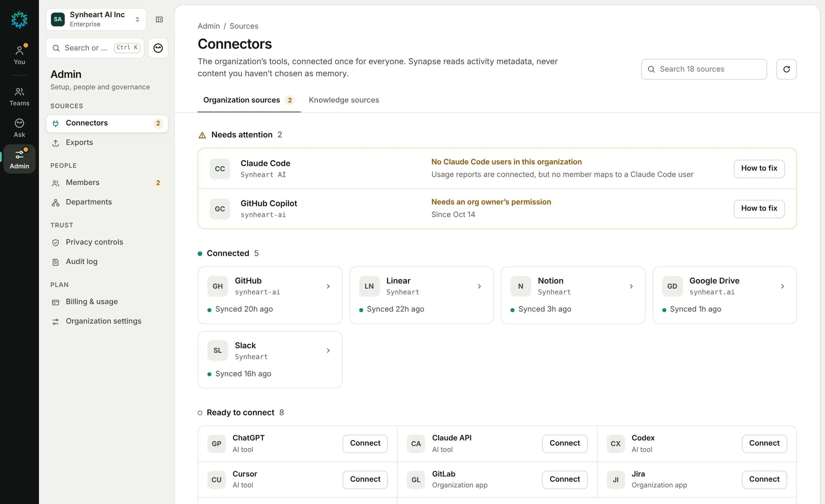This screenshot has height=504, width=825.
Task: Click the LN icon on Linear card
Action: (x=369, y=286)
